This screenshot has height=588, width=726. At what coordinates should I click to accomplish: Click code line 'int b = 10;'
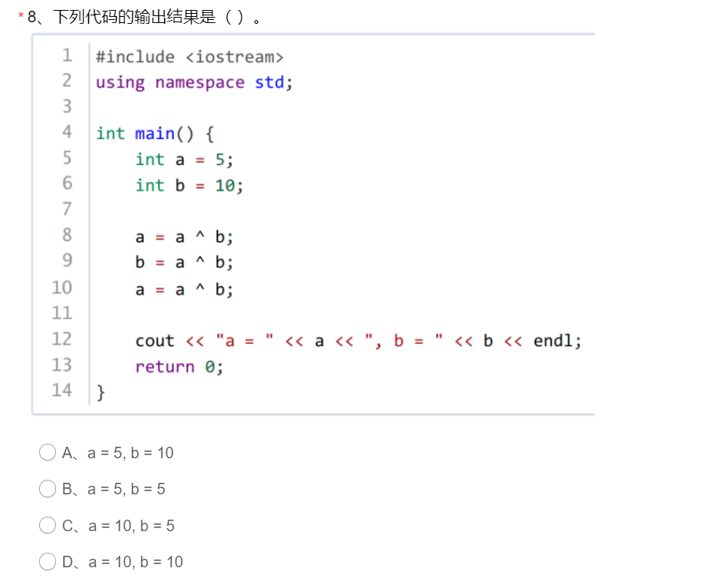[189, 186]
